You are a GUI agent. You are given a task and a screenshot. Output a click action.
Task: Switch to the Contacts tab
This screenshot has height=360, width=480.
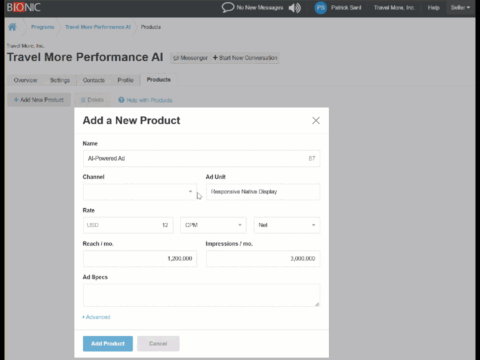coord(94,80)
